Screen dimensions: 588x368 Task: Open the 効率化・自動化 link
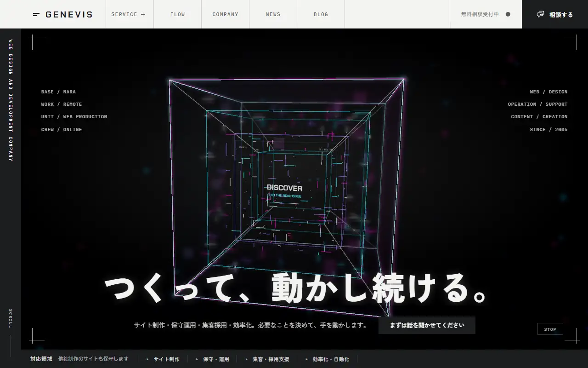(331, 359)
